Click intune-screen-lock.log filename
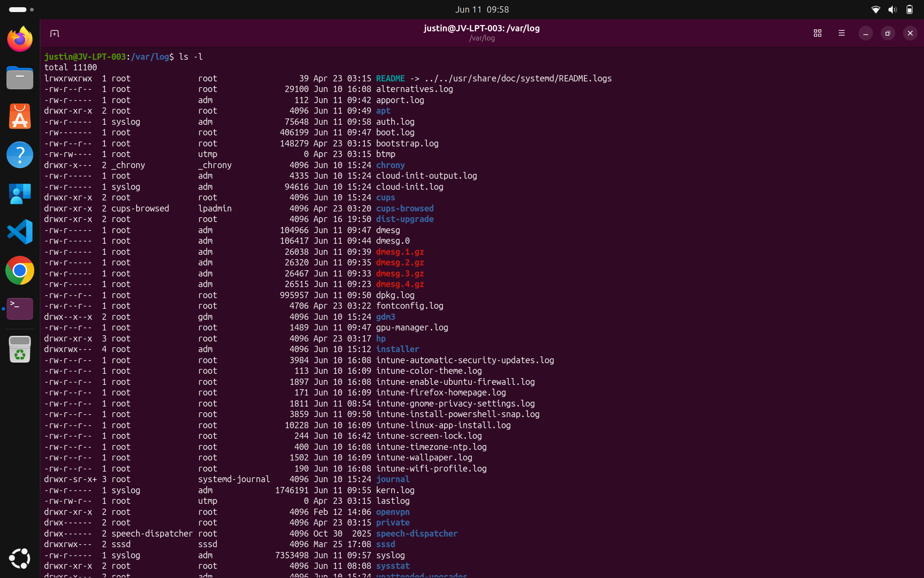The width and height of the screenshot is (924, 578). 429,436
